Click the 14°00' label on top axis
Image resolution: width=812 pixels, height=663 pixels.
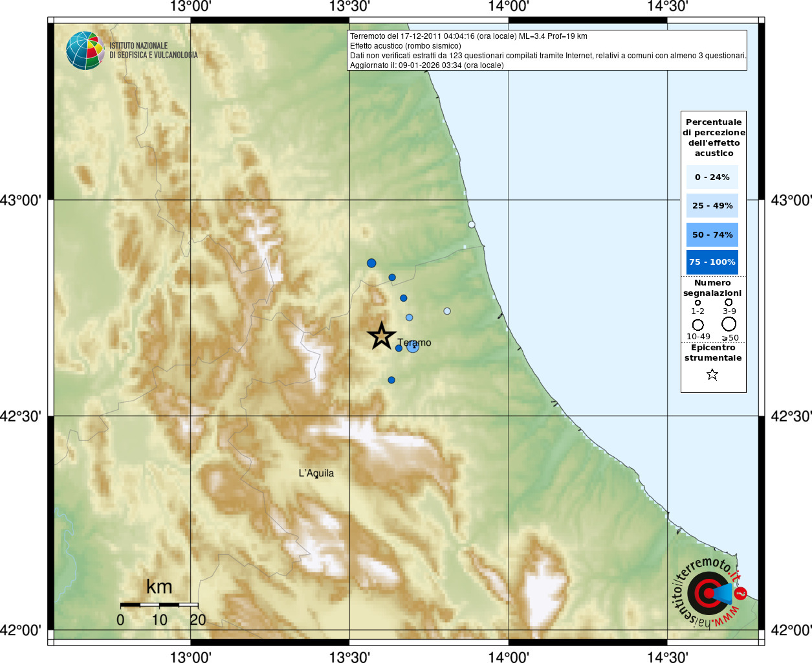[509, 6]
